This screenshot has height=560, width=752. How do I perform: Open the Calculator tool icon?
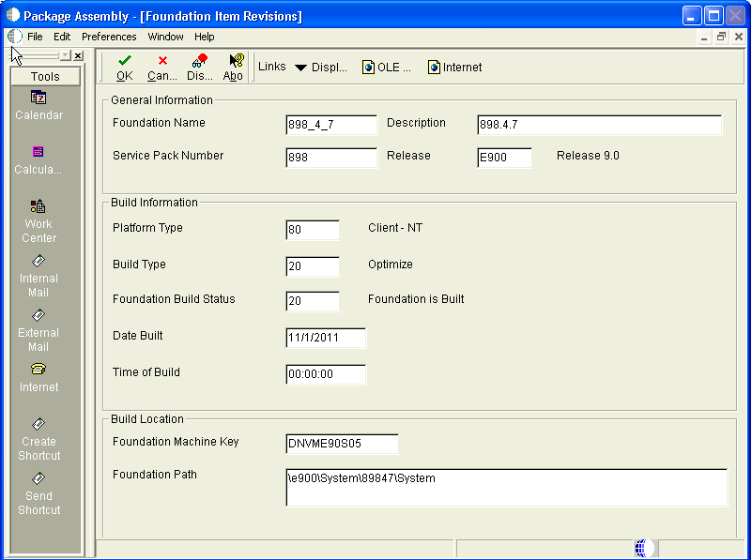38,152
